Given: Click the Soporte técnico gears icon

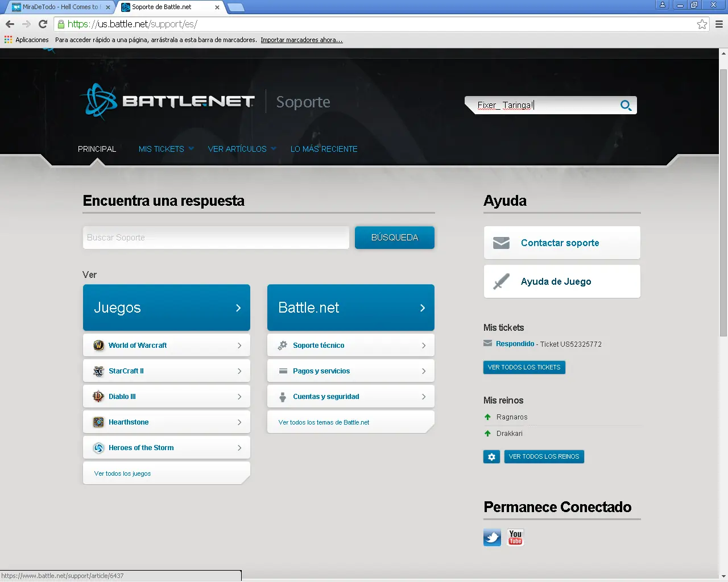Looking at the screenshot, I should [283, 345].
